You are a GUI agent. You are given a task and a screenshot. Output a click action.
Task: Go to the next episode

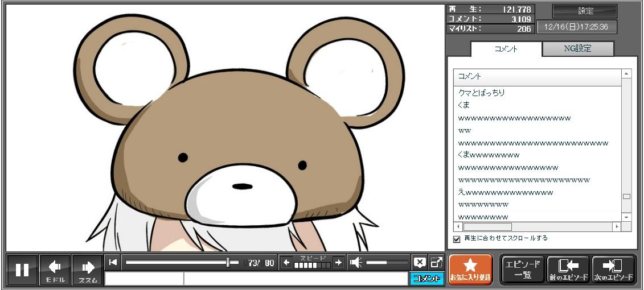(x=614, y=269)
